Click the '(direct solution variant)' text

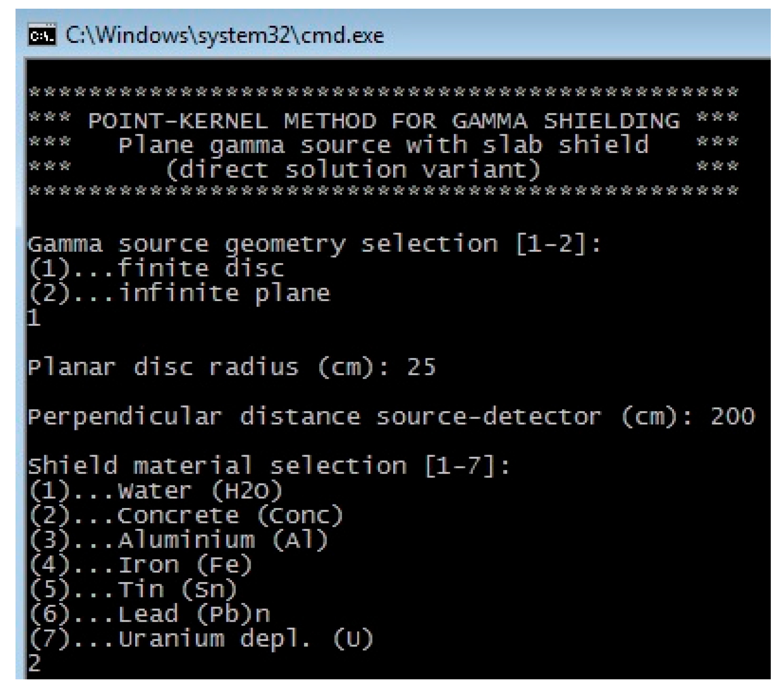click(x=353, y=170)
